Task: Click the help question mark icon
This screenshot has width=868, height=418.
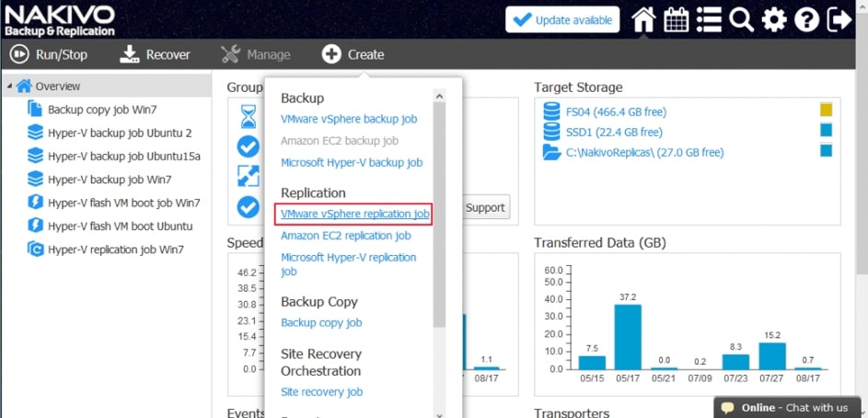Action: pyautogui.click(x=806, y=19)
